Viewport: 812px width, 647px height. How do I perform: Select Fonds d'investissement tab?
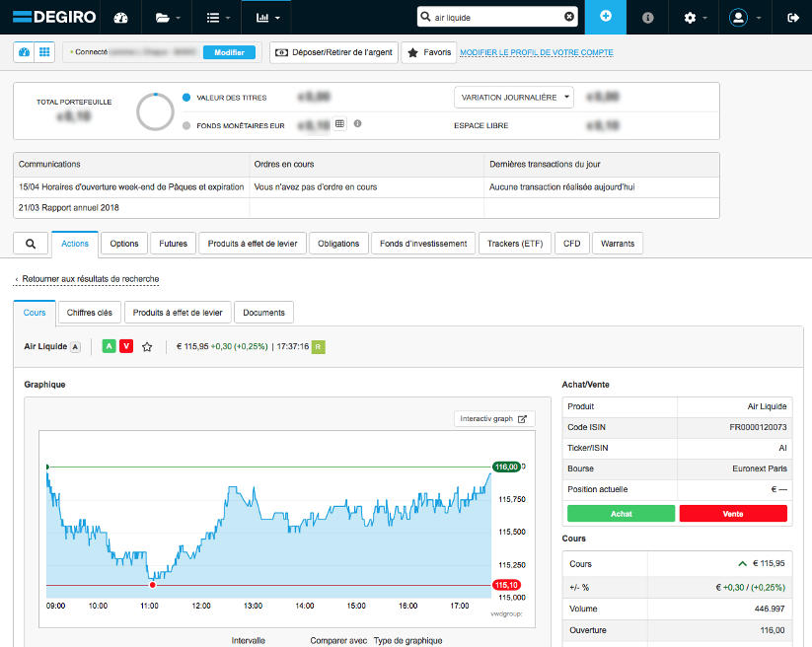[423, 244]
